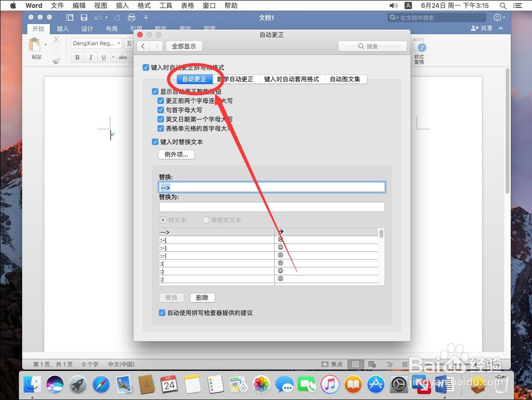Screen dimensions: 532x400
Task: Toggle Italic formatting button
Action: pyautogui.click(x=90, y=57)
